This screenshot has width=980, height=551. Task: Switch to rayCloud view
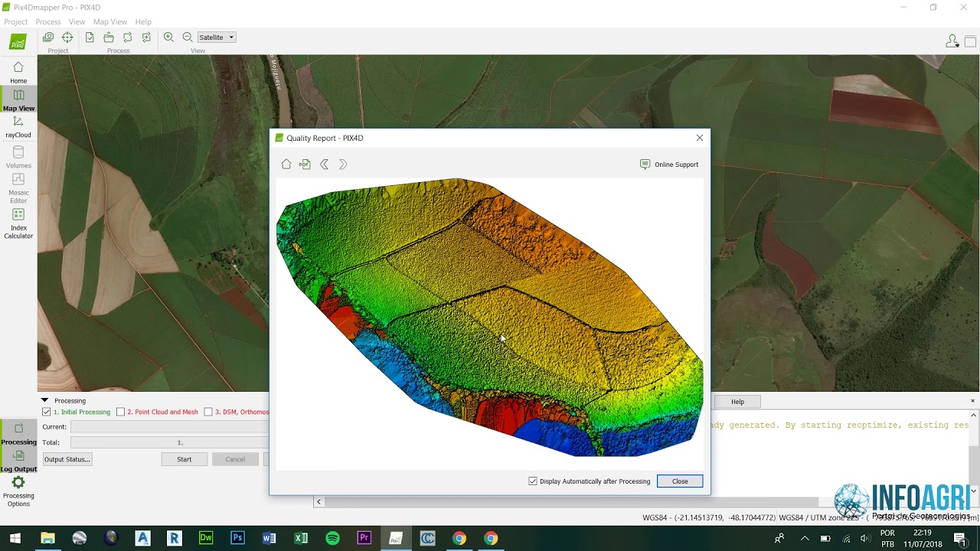[18, 127]
